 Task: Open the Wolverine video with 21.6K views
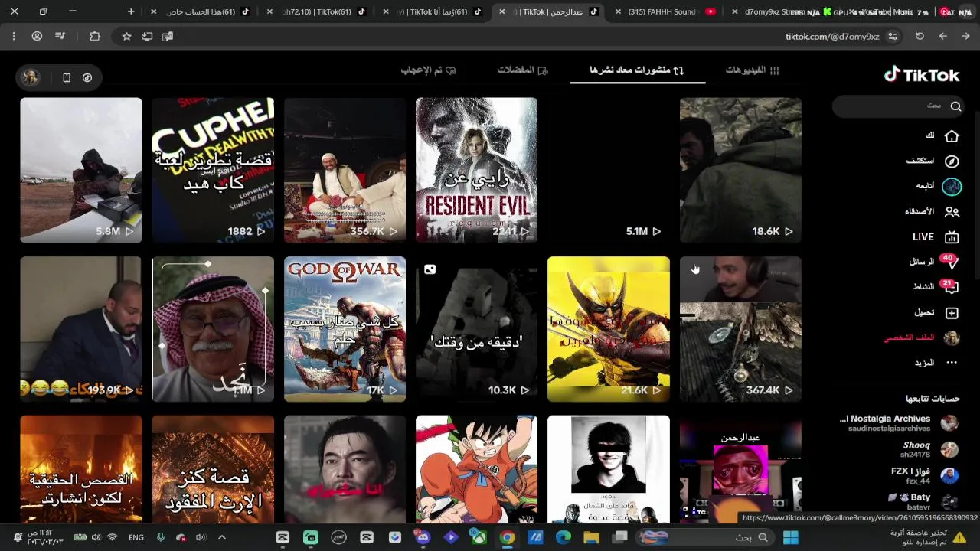[609, 329]
